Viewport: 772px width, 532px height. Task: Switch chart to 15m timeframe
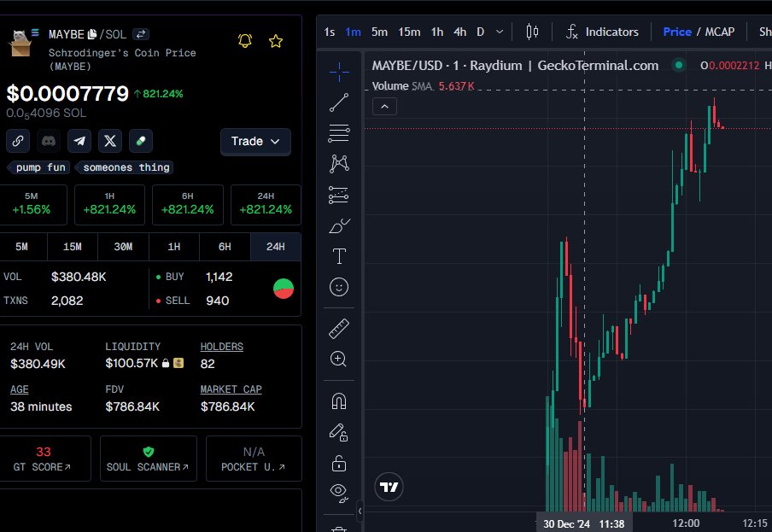click(x=409, y=32)
